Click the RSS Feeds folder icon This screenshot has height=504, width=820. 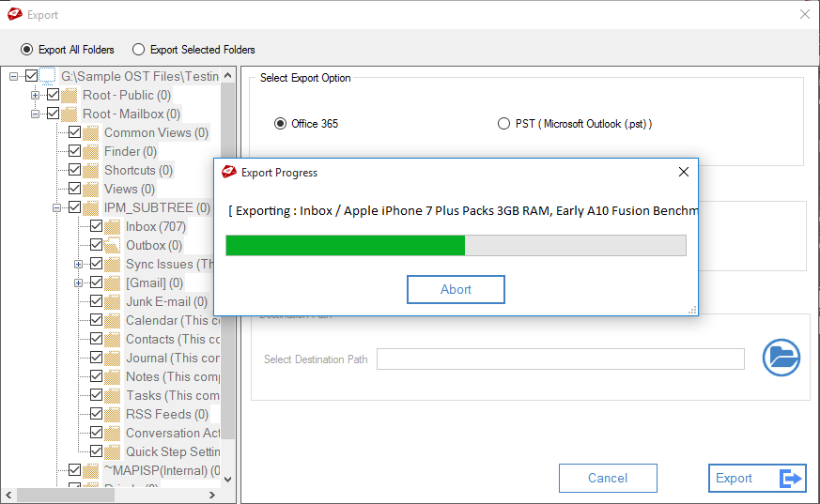coord(112,415)
